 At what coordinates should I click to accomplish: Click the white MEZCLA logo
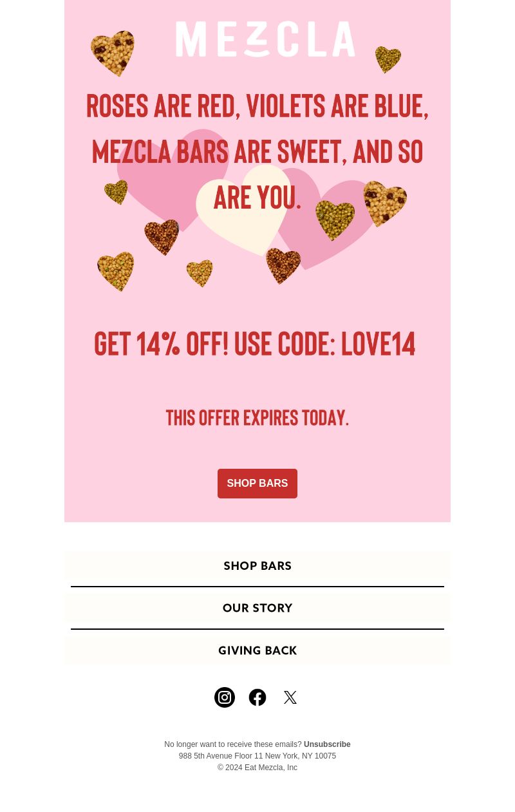265,39
